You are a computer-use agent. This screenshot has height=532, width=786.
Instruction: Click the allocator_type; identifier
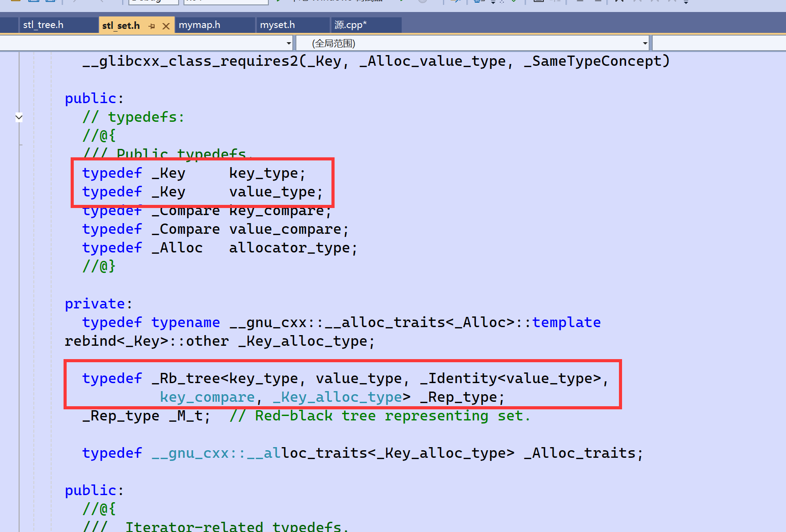tap(293, 248)
